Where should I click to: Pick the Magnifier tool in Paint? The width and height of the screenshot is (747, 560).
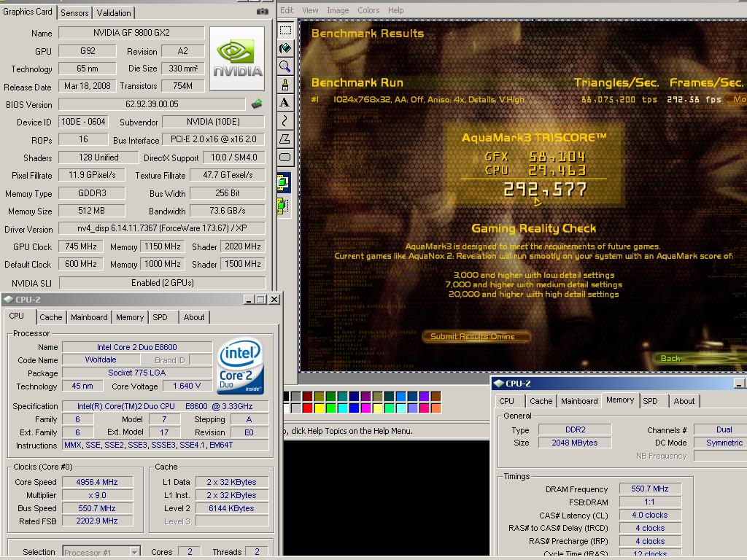(285, 66)
